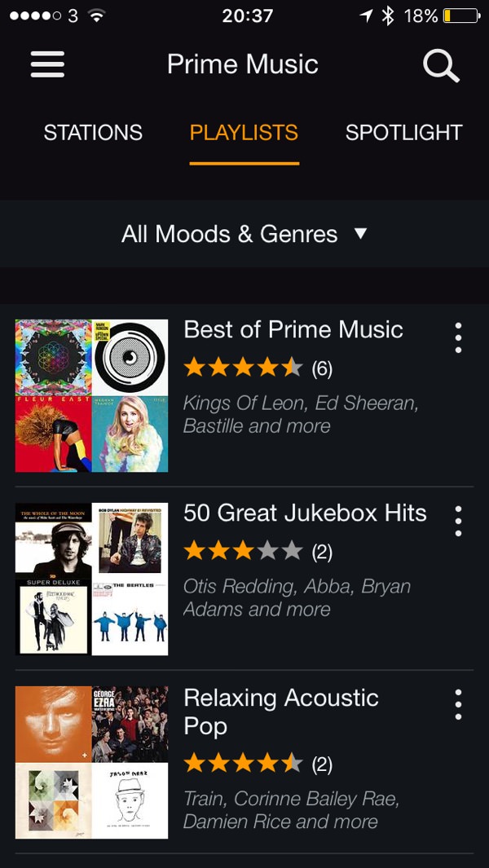This screenshot has height=868, width=489.
Task: Open the 50 Great Jukebox Hits playlist
Action: click(305, 513)
